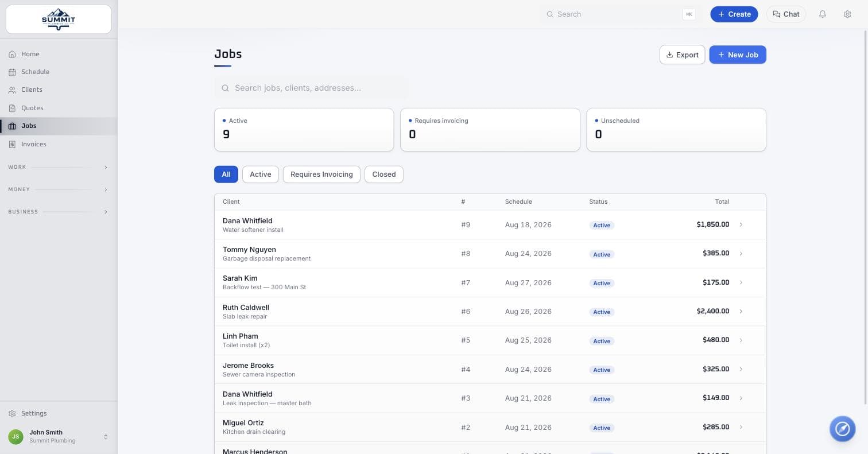Click the Create button

click(x=734, y=14)
